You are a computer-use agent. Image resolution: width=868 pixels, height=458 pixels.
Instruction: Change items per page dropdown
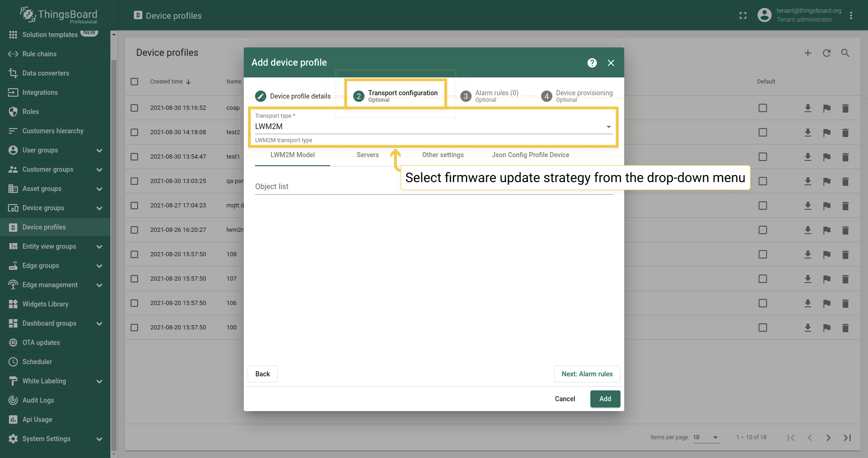pyautogui.click(x=706, y=437)
